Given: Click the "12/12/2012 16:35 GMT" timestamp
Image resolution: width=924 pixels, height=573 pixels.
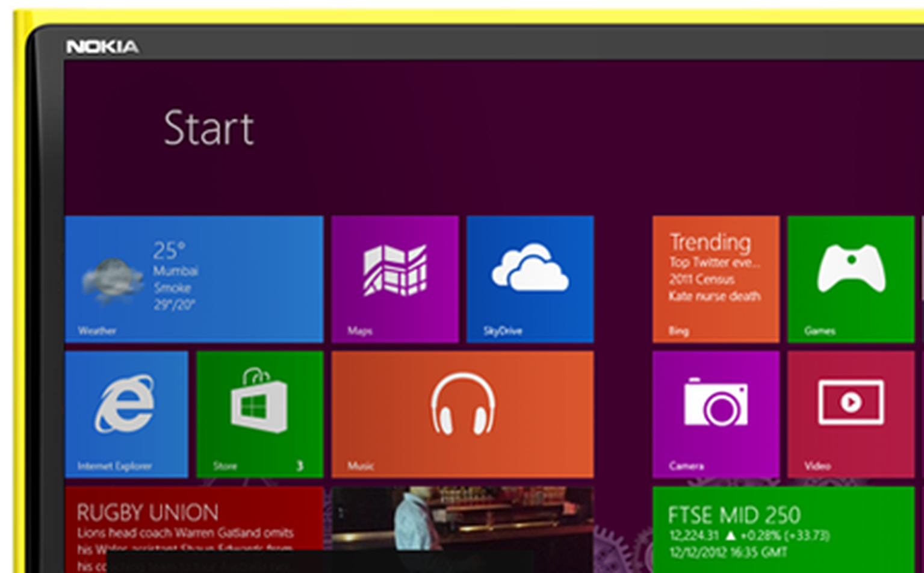Looking at the screenshot, I should (x=728, y=552).
